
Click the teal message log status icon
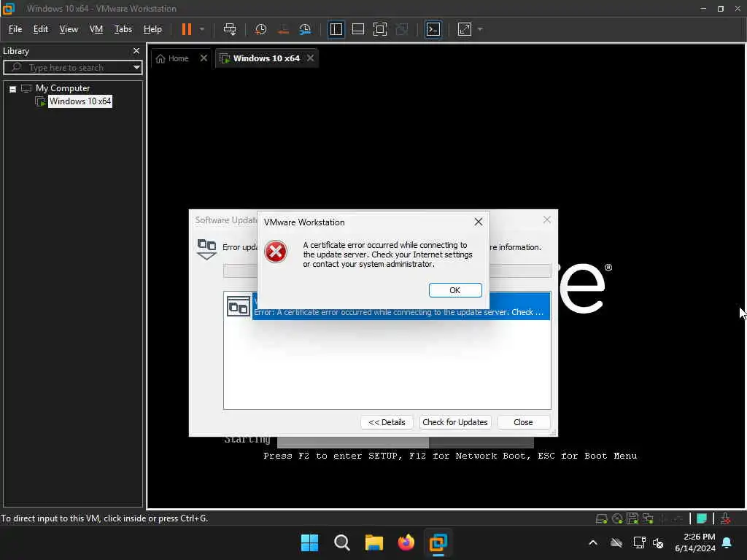[x=701, y=518]
